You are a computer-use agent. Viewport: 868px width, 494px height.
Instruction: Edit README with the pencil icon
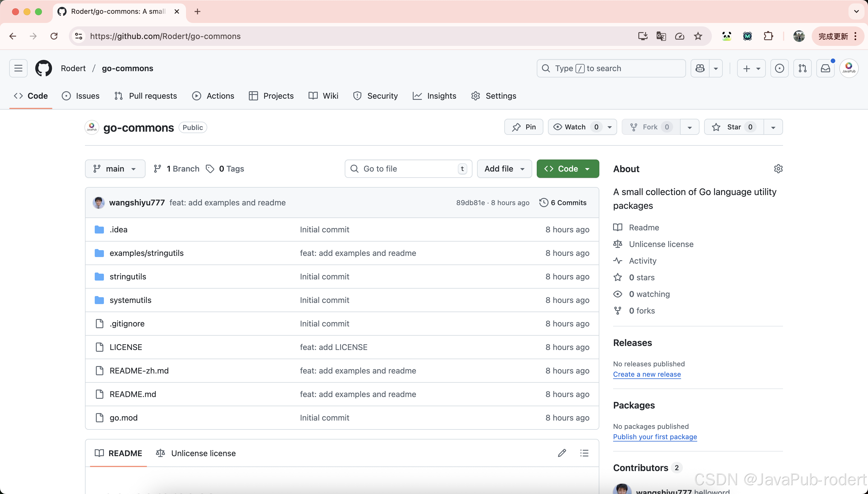point(562,453)
